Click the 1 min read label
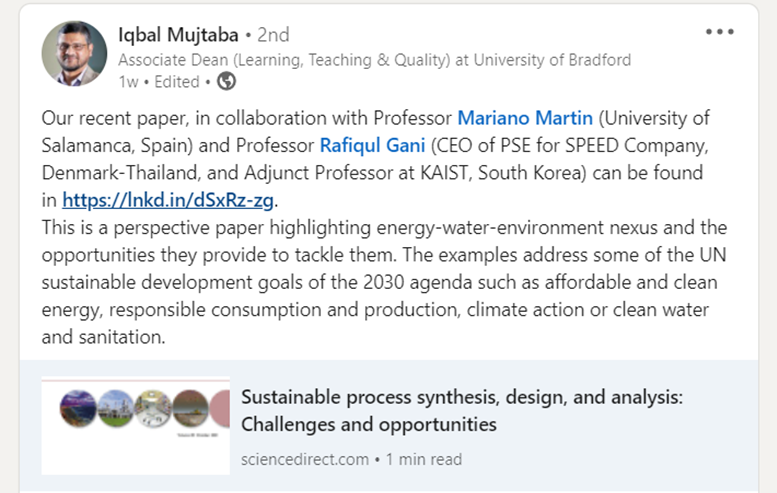The width and height of the screenshot is (777, 493). pyautogui.click(x=424, y=459)
